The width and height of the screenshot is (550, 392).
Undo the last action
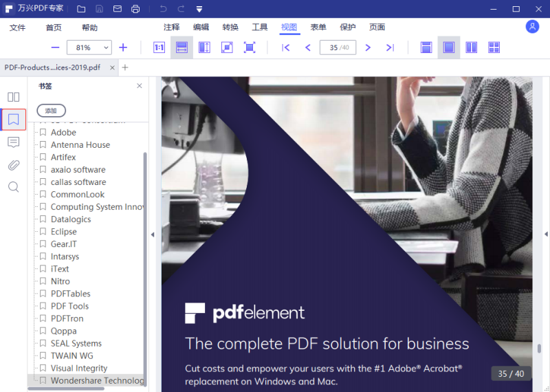click(163, 9)
